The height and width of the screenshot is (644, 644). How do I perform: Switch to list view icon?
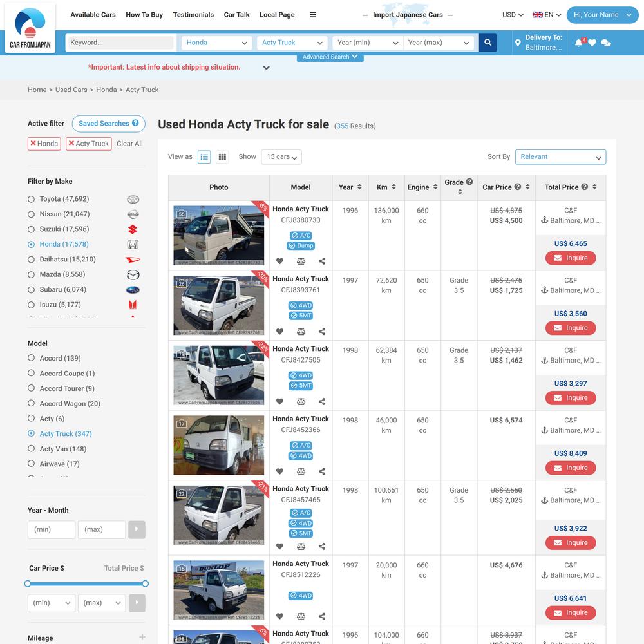click(204, 157)
